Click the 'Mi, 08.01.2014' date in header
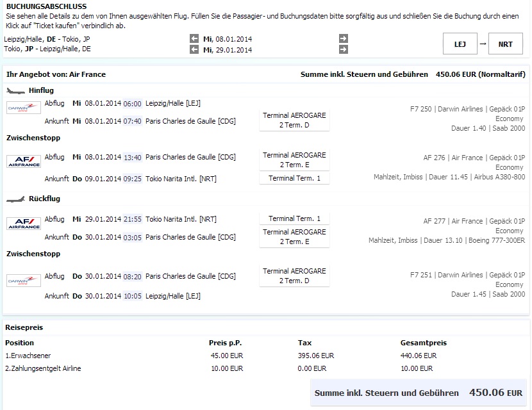Image resolution: width=532 pixels, height=410 pixels. coord(228,39)
